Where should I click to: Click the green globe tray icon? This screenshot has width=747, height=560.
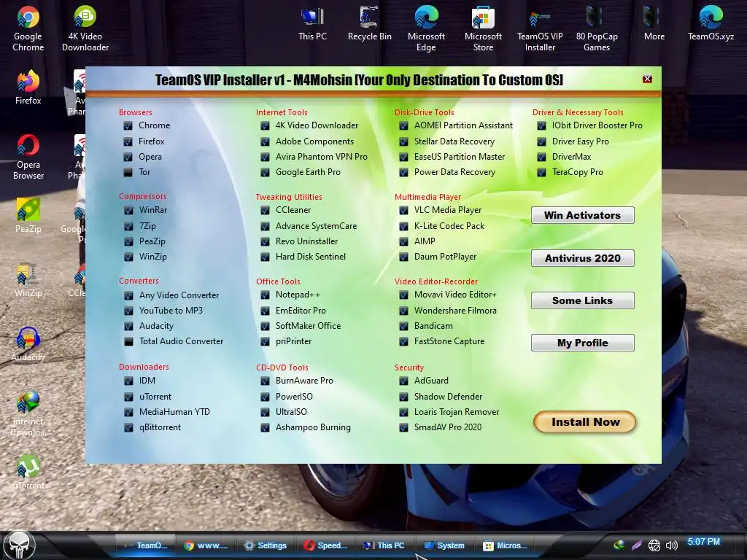click(619, 545)
